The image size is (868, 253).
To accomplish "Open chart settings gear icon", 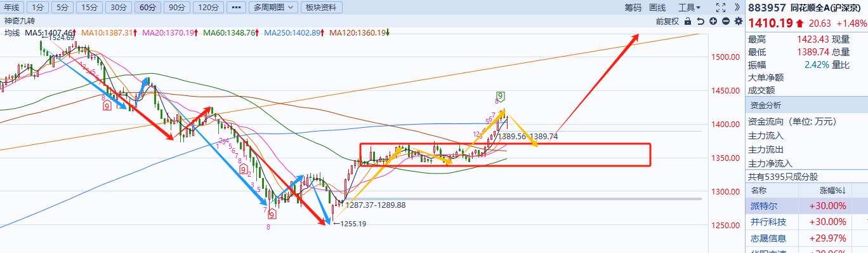I will coord(738,21).
